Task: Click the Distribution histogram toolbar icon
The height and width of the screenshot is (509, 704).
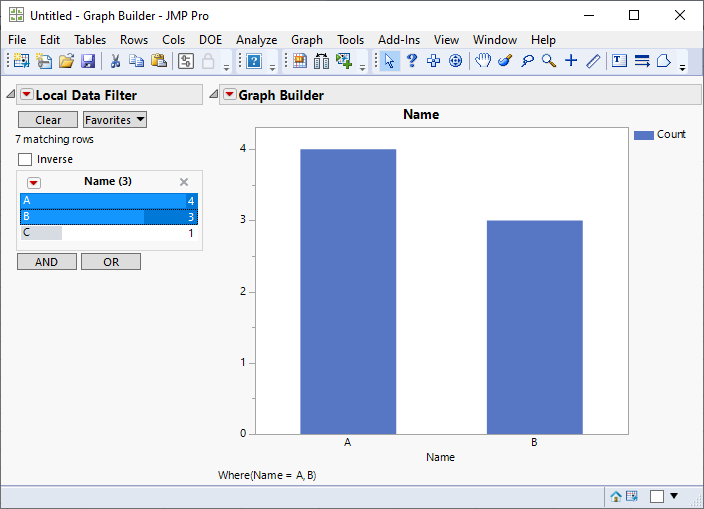Action: click(x=321, y=61)
